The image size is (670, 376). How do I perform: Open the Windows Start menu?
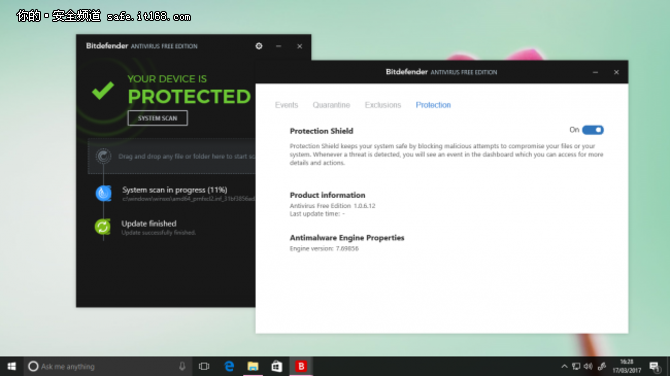pos(12,366)
